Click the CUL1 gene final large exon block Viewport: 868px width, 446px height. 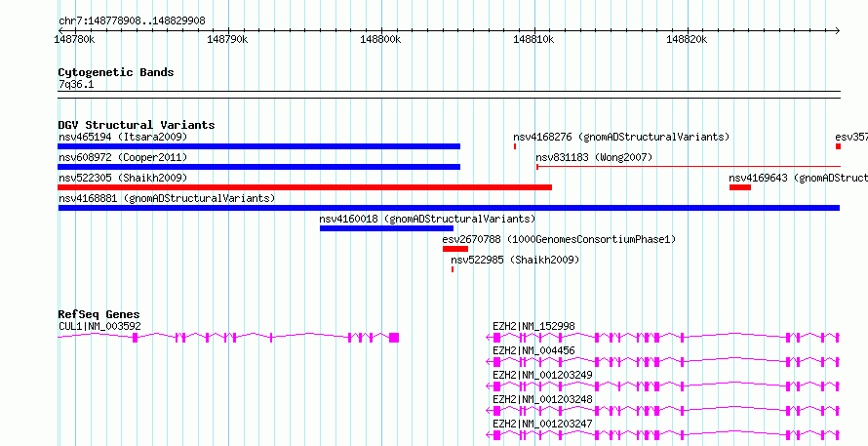coord(394,338)
